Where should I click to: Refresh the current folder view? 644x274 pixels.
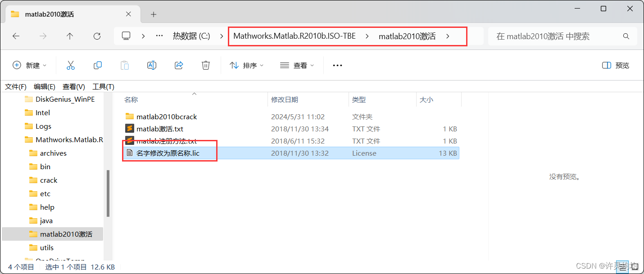click(97, 36)
